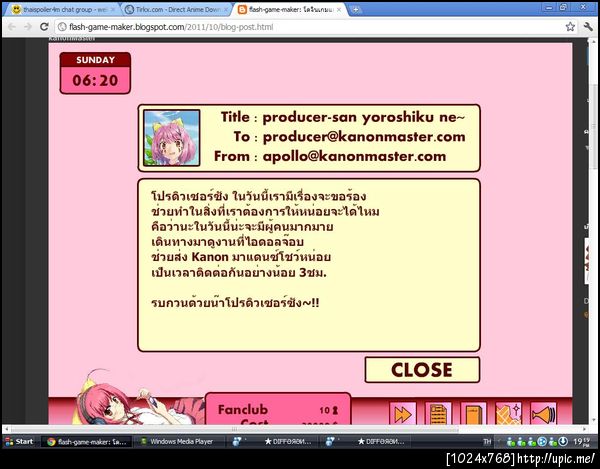Click the download arrow tray icon
Image resolution: width=600 pixels, height=469 pixels.
click(563, 442)
